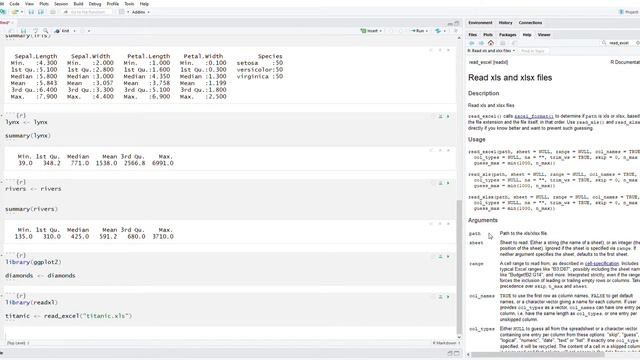The height and width of the screenshot is (360, 640).
Task: Open the document settings gear
Action: pyautogui.click(x=83, y=31)
